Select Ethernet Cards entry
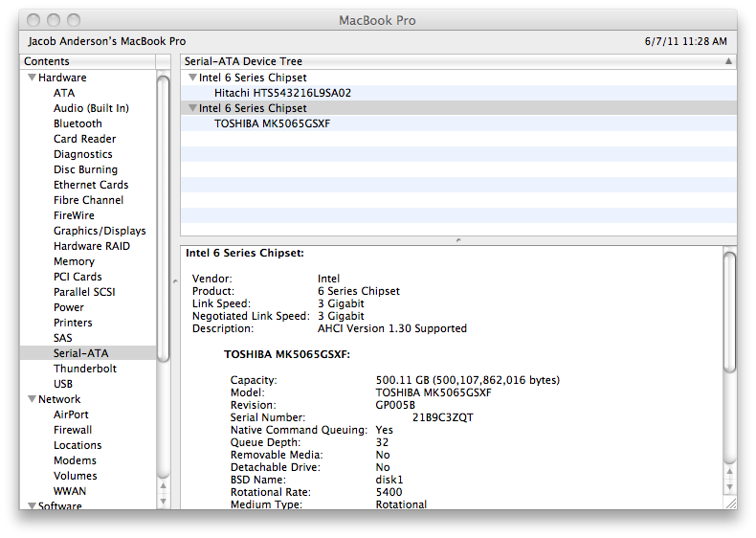 [91, 185]
